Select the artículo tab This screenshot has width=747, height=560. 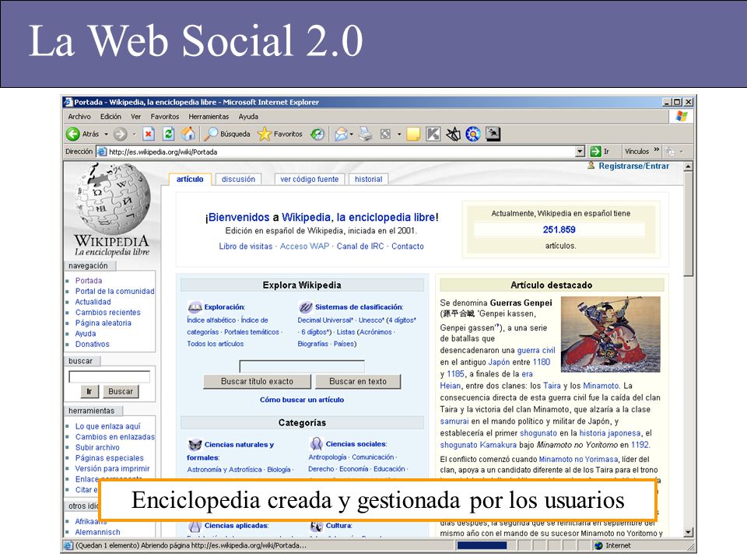click(190, 179)
